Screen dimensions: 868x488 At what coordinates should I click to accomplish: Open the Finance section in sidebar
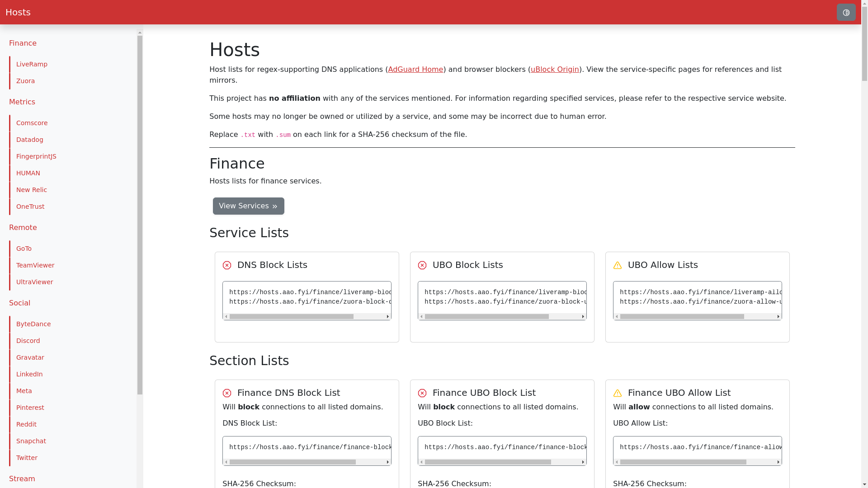(23, 43)
